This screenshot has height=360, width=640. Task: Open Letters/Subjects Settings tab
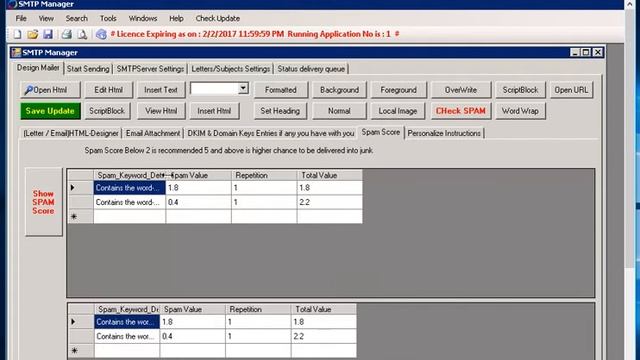click(231, 69)
